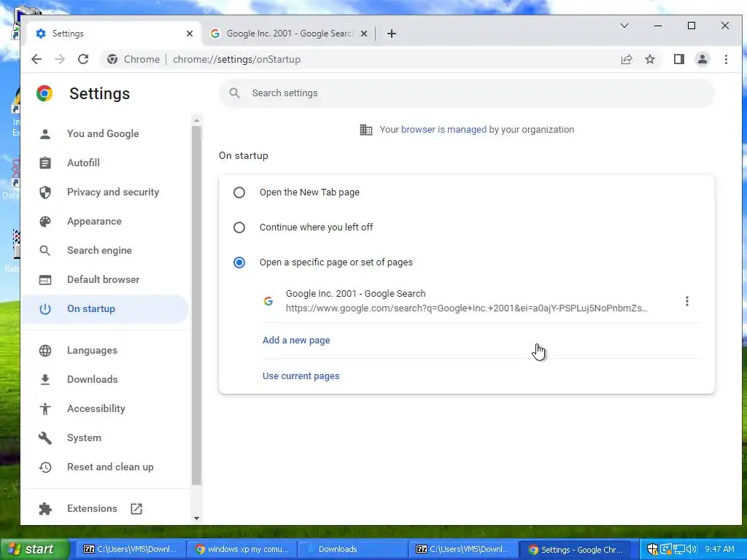The image size is (747, 560).
Task: Click sidebar scrollbar up arrow
Action: pos(196,121)
